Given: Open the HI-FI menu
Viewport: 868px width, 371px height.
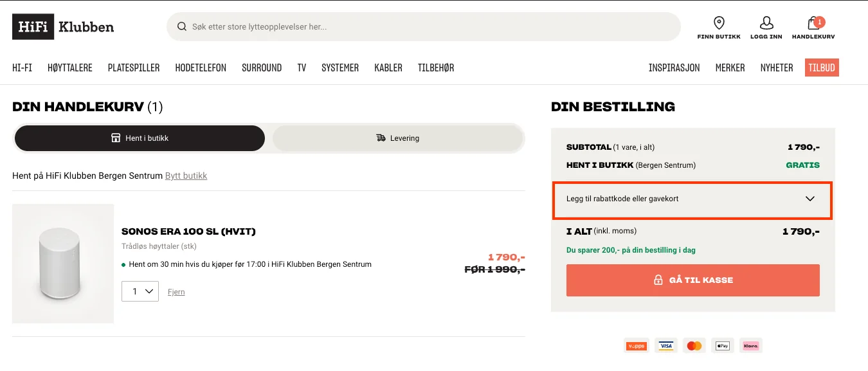Looking at the screenshot, I should tap(23, 68).
